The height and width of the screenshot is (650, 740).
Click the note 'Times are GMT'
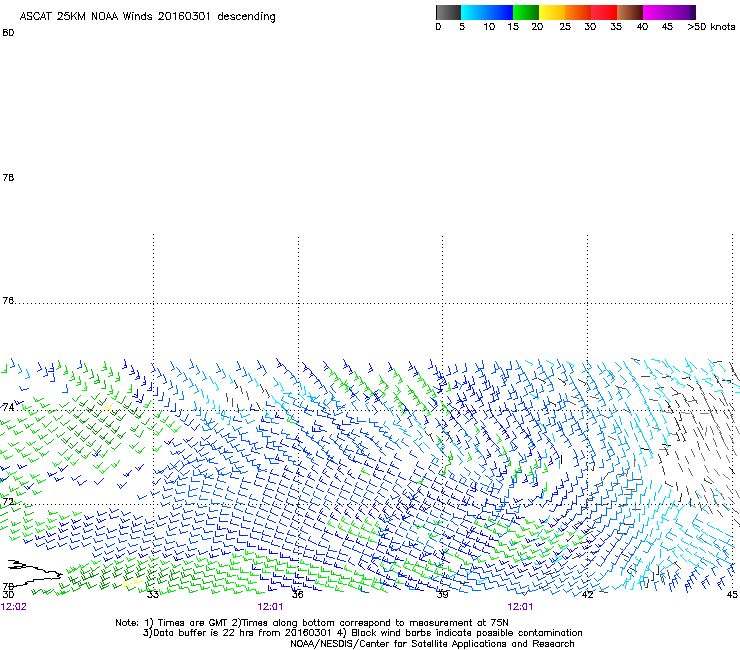[x=193, y=623]
